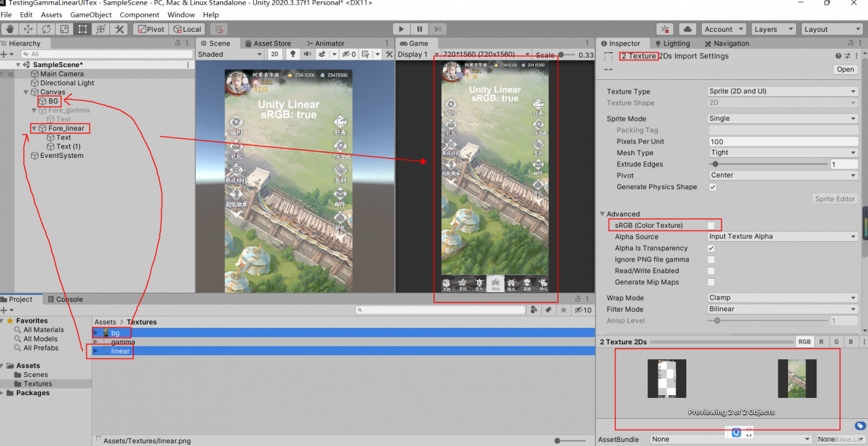Toggle Alpha Is Transparency checkbox
The height and width of the screenshot is (446, 868).
pyautogui.click(x=711, y=248)
